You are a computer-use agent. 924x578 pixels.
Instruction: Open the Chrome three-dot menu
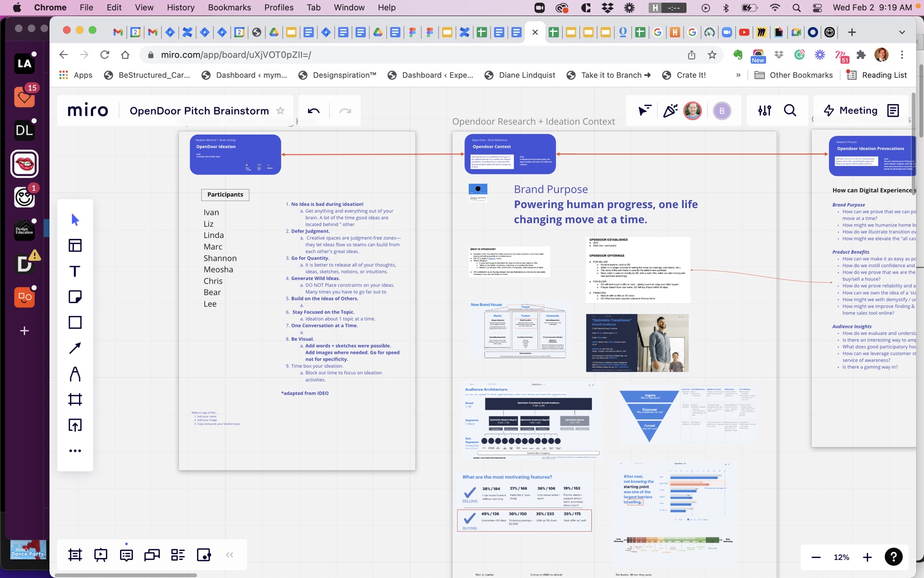pyautogui.click(x=902, y=54)
